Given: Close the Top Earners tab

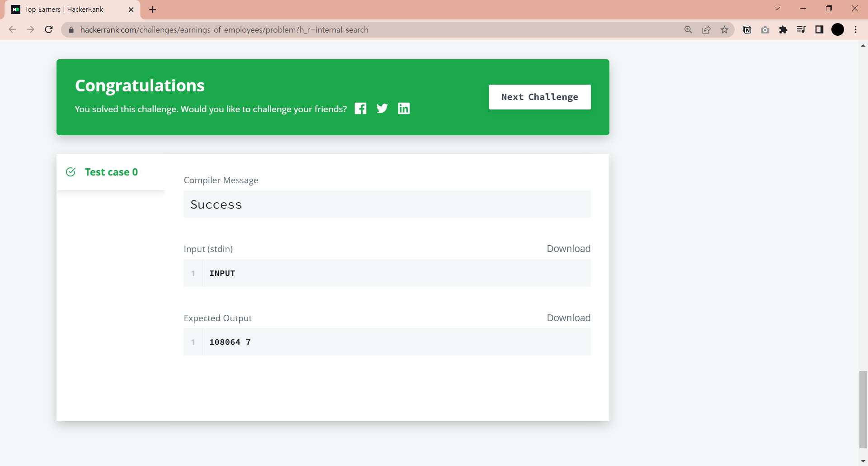Looking at the screenshot, I should [x=131, y=10].
